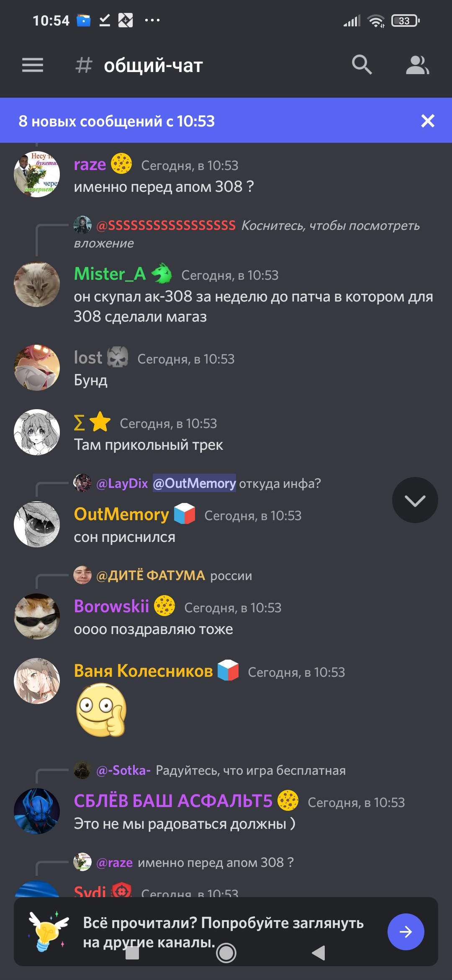The width and height of the screenshot is (452, 980).
Task: Open raze's profile avatar
Action: 37,174
